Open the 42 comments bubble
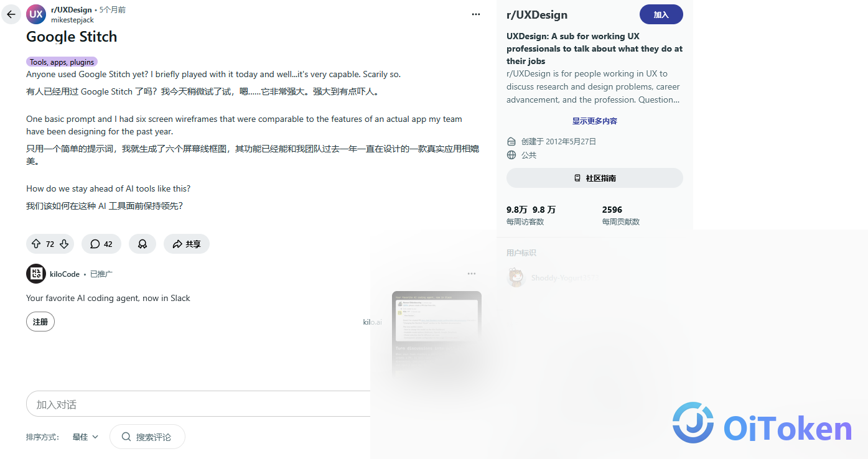Image resolution: width=868 pixels, height=459 pixels. click(101, 244)
